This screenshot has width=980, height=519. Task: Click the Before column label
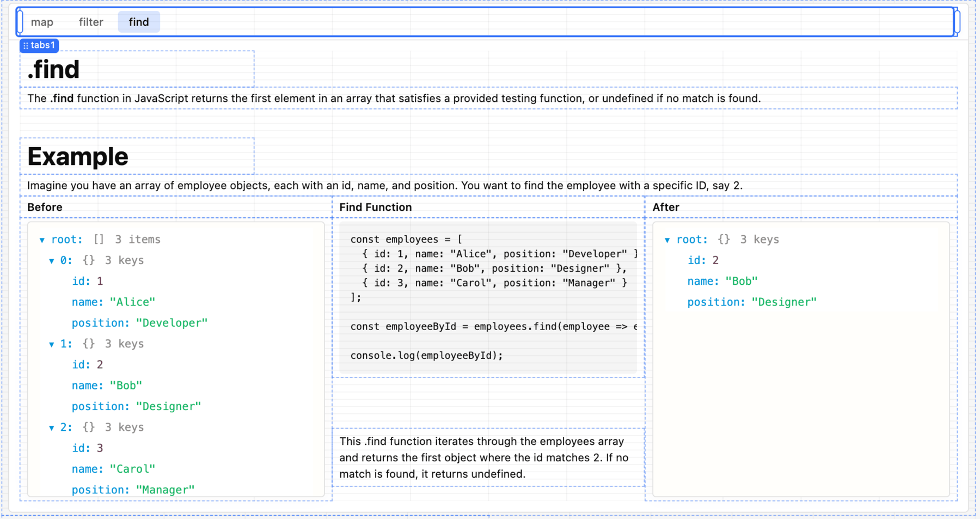[x=45, y=207]
